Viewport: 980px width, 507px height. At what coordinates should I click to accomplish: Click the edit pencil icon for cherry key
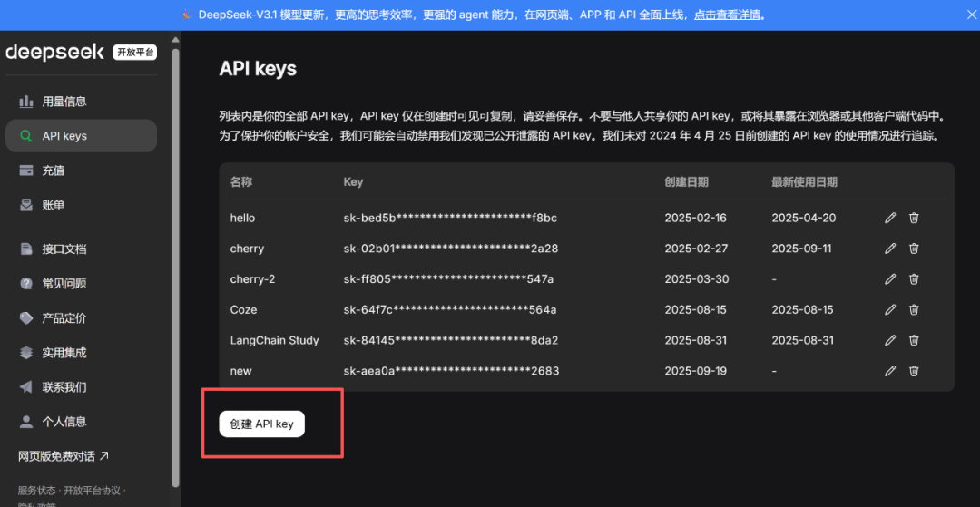click(x=891, y=249)
